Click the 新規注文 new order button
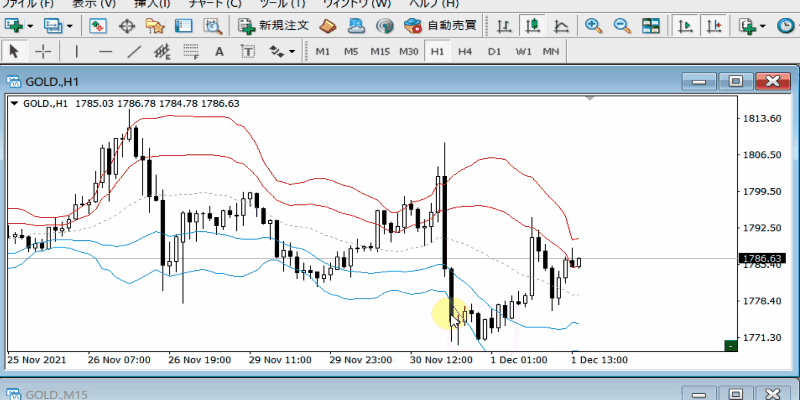This screenshot has width=800, height=400. tap(274, 25)
